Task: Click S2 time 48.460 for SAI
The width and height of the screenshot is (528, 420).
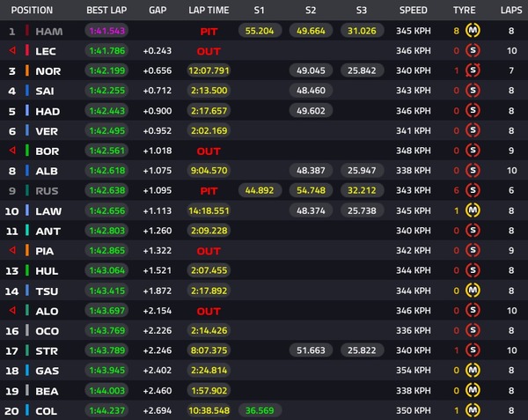Action: pyautogui.click(x=311, y=91)
